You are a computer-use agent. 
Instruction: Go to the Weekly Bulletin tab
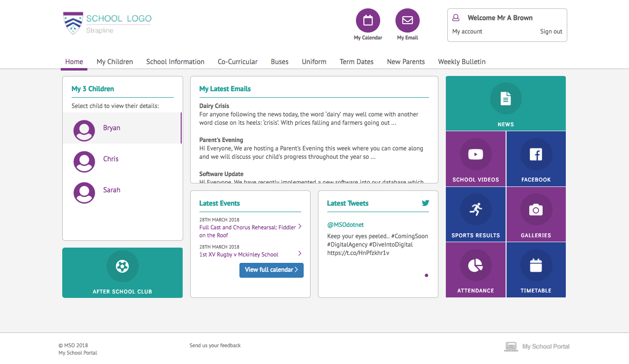tap(462, 62)
